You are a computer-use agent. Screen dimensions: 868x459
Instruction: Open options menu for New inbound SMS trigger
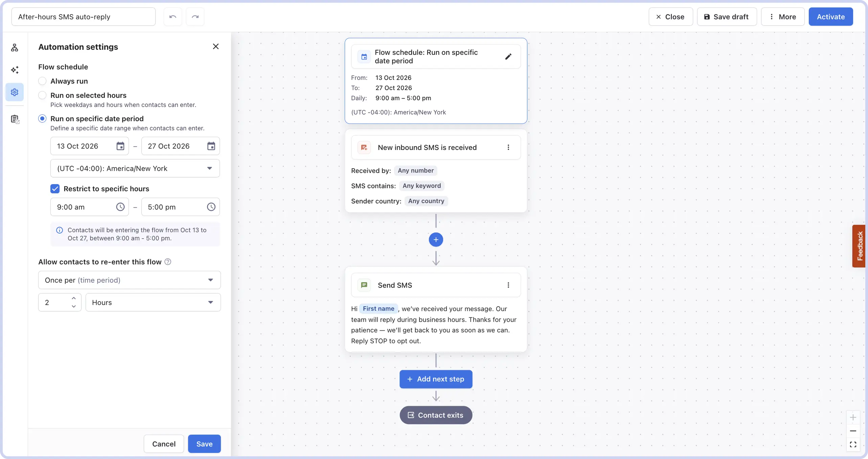[508, 147]
